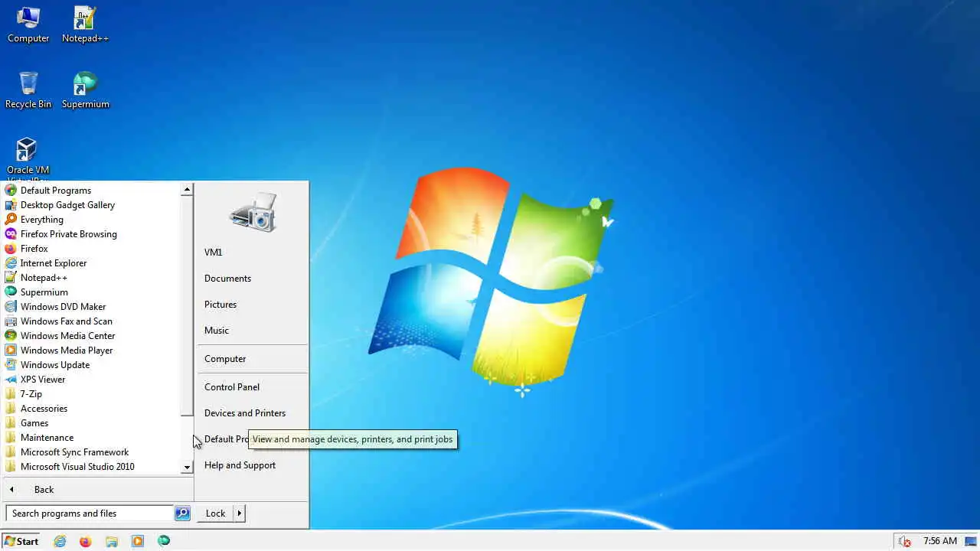Screen dimensions: 980x551
Task: Open Firefox from the taskbar
Action: pos(85,541)
